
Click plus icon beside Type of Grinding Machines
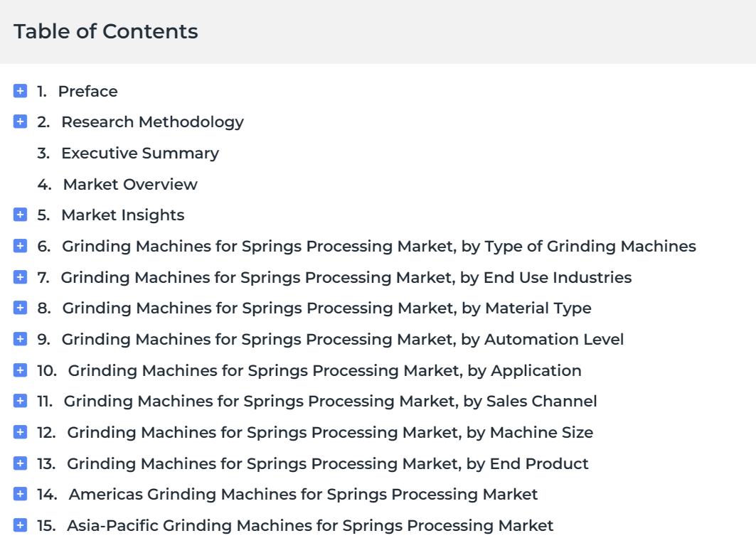(x=20, y=246)
